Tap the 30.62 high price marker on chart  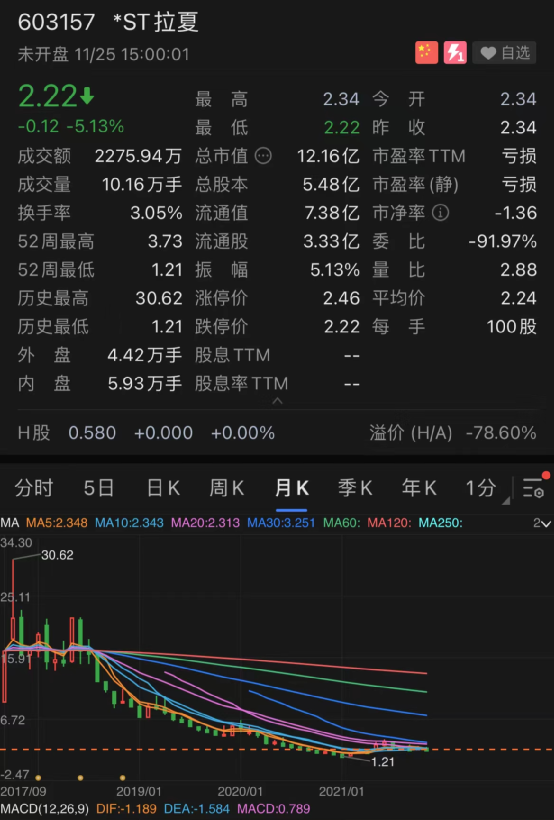58,555
